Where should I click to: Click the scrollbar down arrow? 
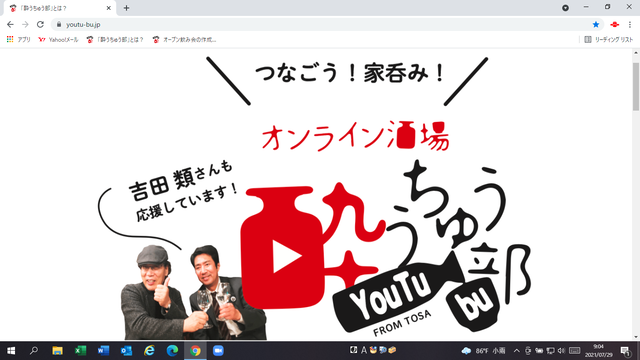636,337
